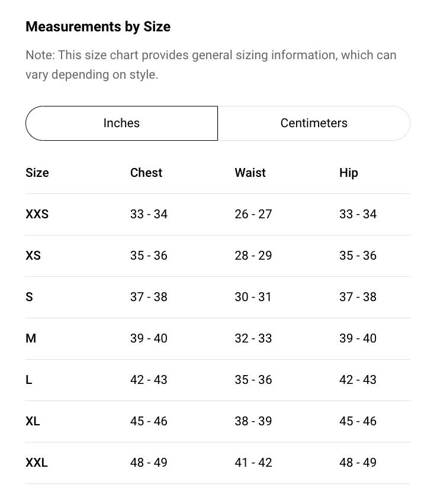Select the L size row label
Viewport: 437px width, 504px height.
coord(29,380)
